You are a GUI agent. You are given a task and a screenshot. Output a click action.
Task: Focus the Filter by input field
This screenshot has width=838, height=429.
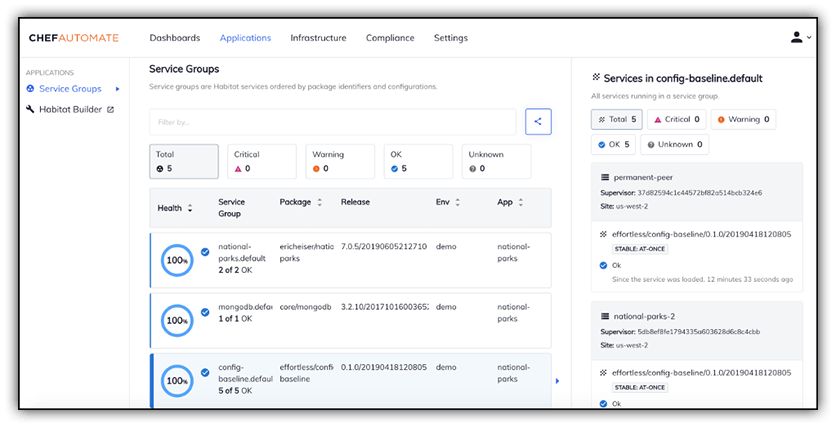[333, 122]
